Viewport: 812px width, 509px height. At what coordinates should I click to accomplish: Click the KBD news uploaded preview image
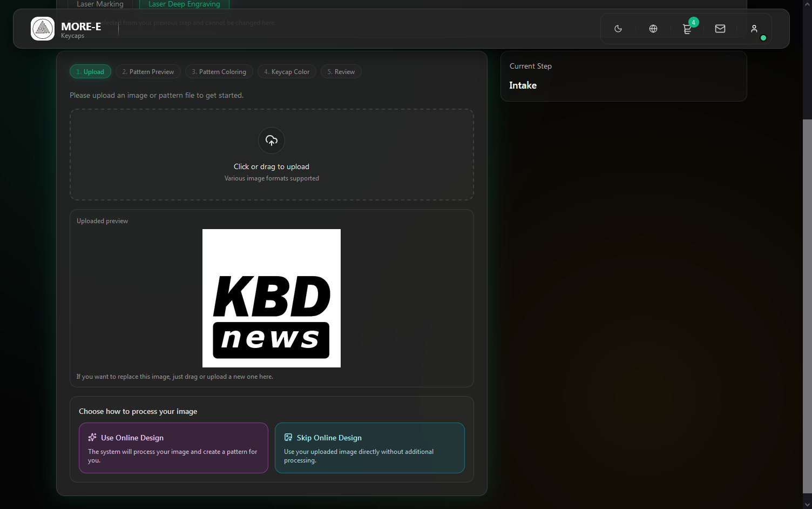tap(272, 298)
